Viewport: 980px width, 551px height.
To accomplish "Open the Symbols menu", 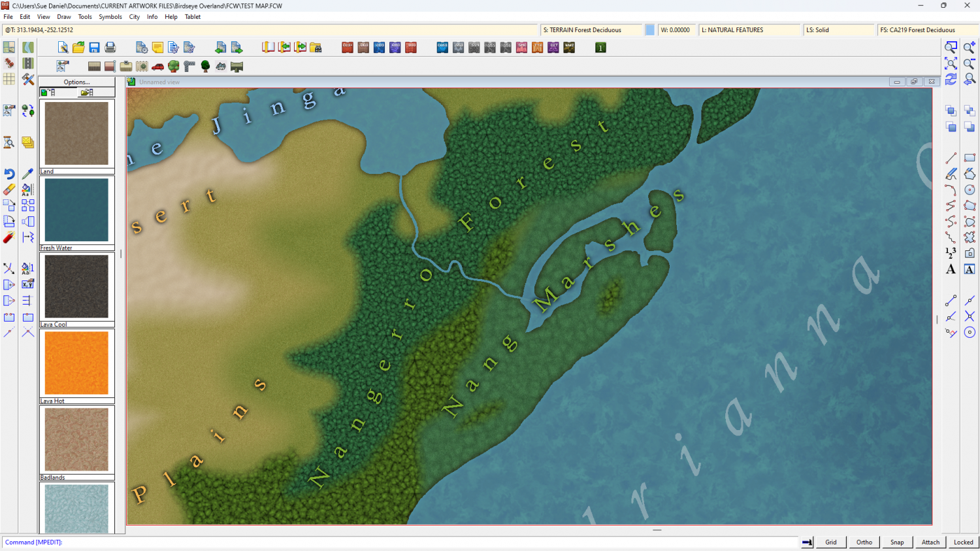I will 110,17.
